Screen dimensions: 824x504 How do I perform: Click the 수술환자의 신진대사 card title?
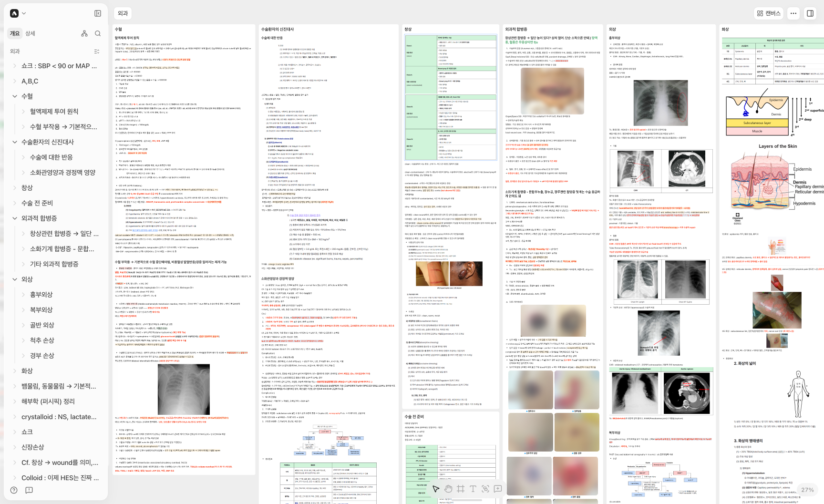tap(278, 29)
